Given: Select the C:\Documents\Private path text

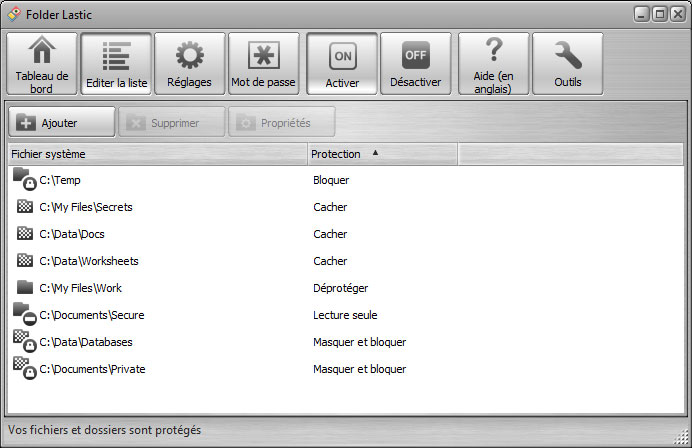Looking at the screenshot, I should (92, 369).
